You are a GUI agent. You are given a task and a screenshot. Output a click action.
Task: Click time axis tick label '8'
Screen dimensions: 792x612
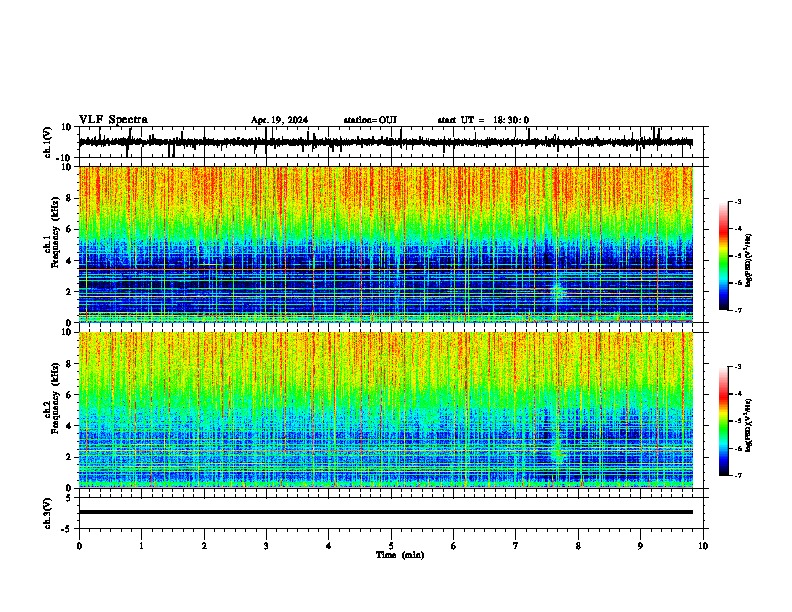[578, 546]
